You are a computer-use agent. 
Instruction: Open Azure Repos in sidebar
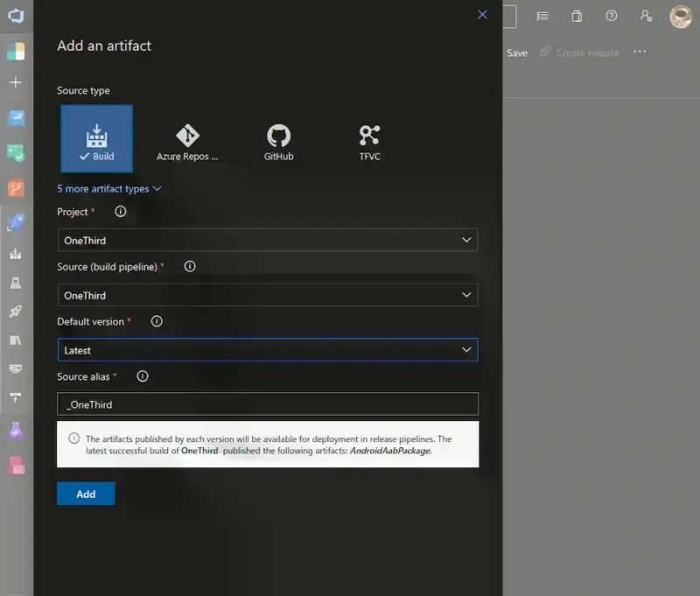[16, 188]
